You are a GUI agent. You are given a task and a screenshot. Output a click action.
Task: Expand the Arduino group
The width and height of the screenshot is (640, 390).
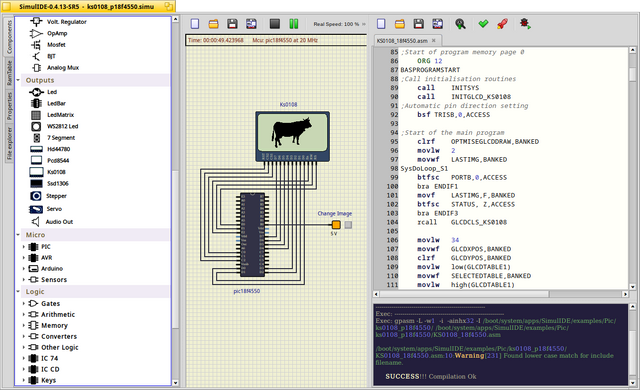pyautogui.click(x=24, y=268)
